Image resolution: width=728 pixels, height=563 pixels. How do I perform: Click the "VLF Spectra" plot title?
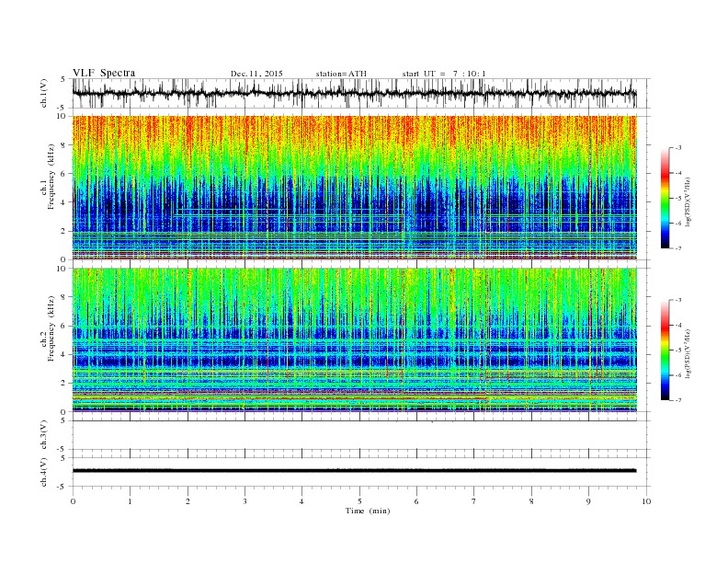104,73
